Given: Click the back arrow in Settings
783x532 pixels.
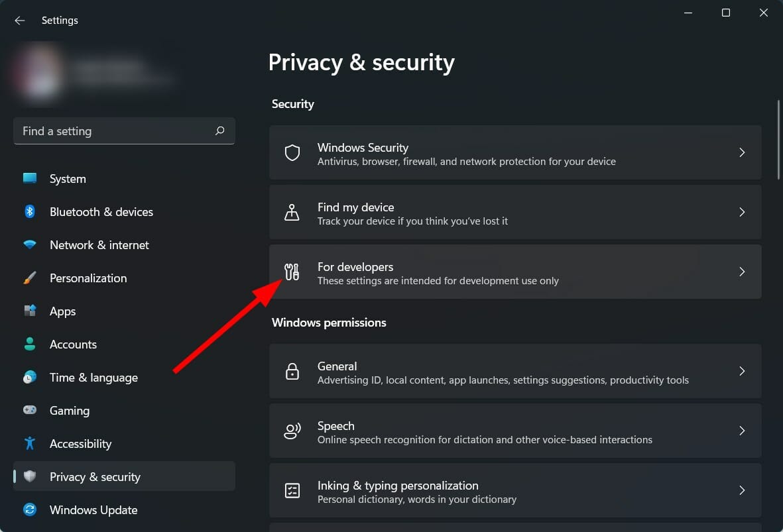Looking at the screenshot, I should [x=20, y=21].
